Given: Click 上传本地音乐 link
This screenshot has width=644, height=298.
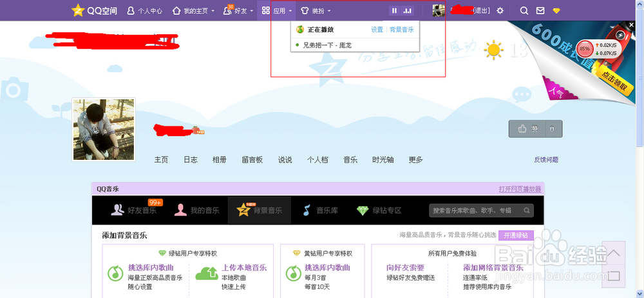Looking at the screenshot, I should (x=244, y=268).
